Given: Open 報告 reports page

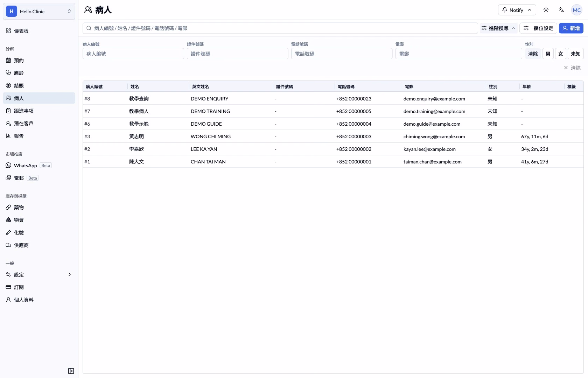Looking at the screenshot, I should point(39,136).
